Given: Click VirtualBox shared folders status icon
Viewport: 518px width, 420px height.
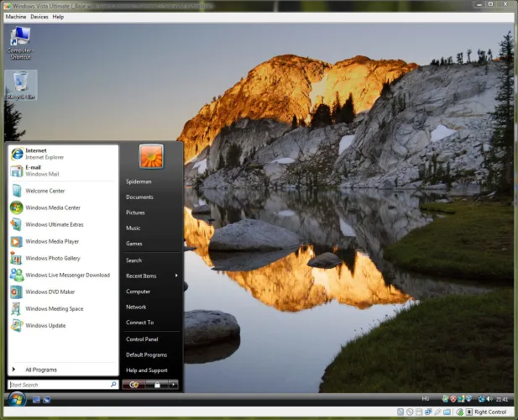Looking at the screenshot, I should (447, 412).
